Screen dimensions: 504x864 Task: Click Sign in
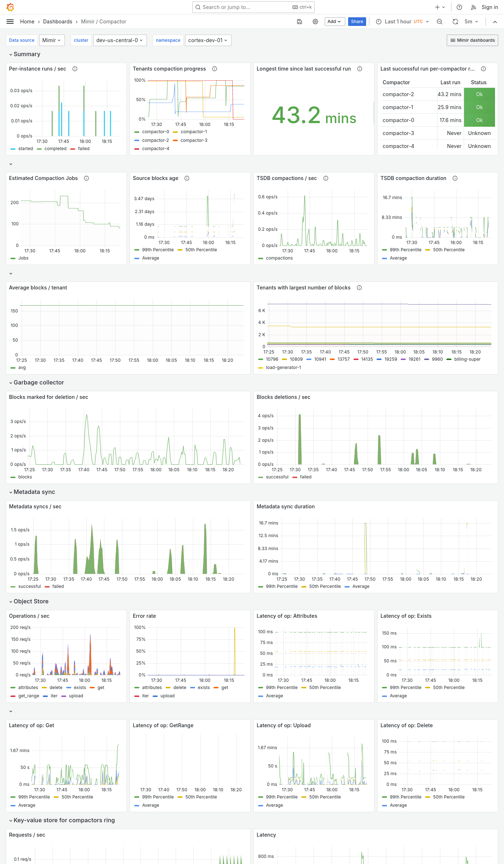tap(490, 7)
